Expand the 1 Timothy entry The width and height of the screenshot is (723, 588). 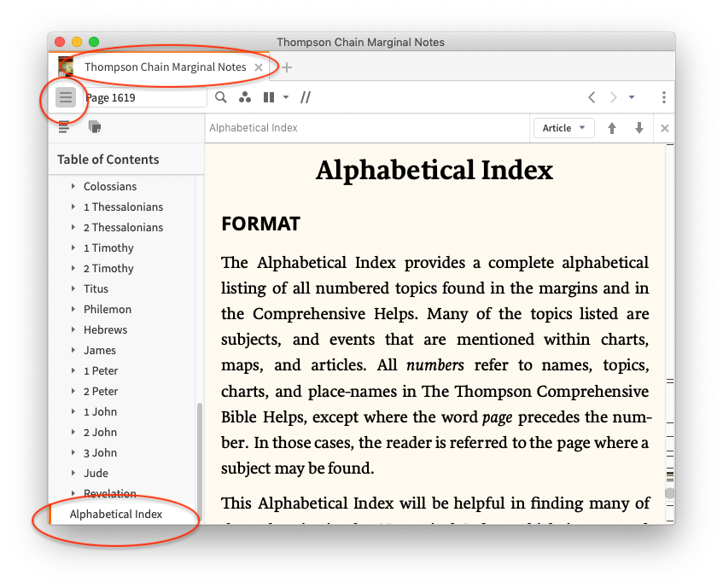tap(73, 248)
